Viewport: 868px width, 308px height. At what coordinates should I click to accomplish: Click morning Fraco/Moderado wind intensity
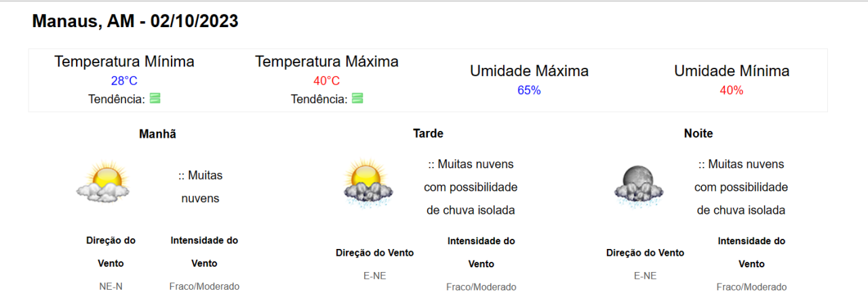click(x=204, y=286)
